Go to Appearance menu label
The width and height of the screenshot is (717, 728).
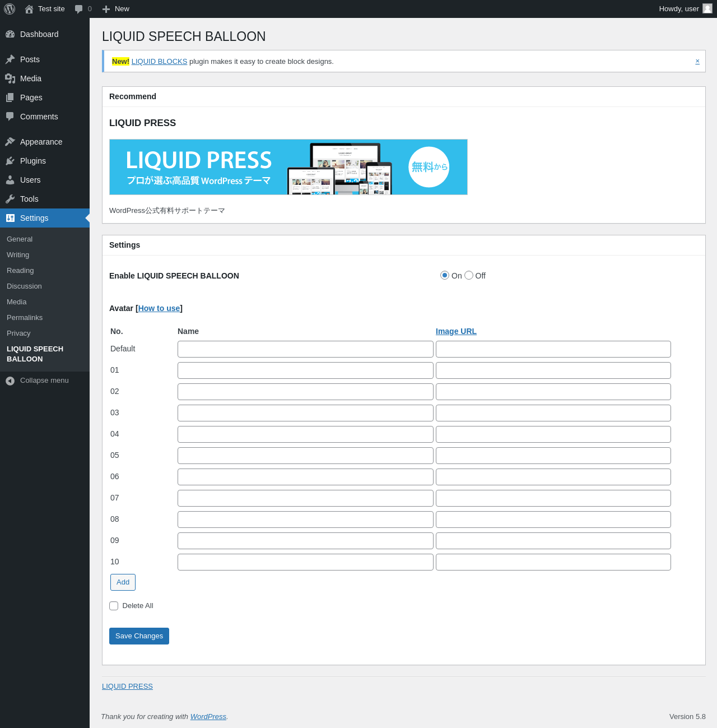[x=41, y=142]
